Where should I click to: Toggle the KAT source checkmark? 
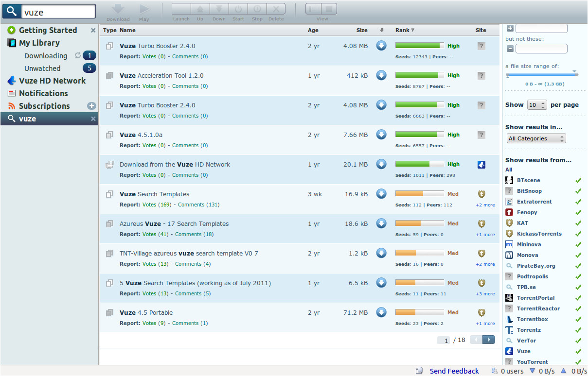578,223
